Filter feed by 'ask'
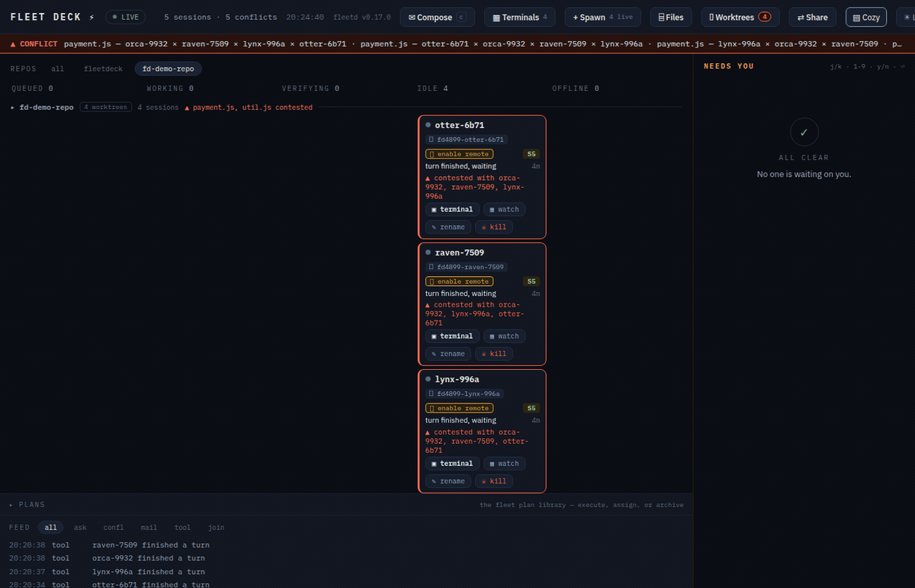 coord(80,527)
